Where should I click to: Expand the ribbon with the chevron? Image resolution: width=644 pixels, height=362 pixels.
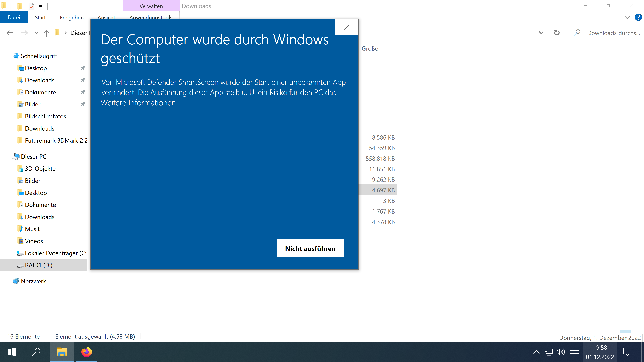pyautogui.click(x=627, y=17)
